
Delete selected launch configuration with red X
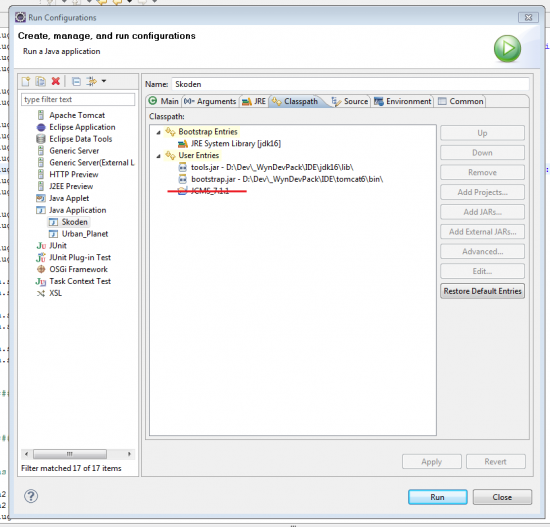click(55, 81)
